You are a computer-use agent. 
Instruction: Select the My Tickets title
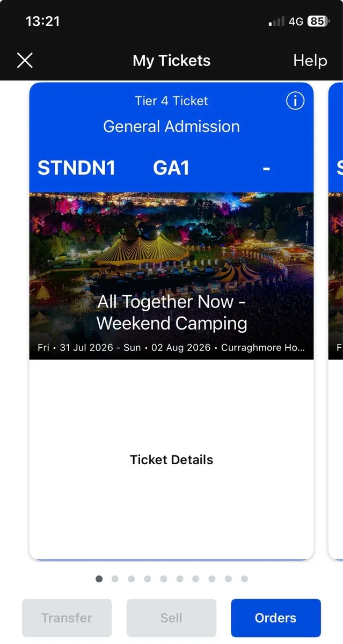tap(171, 61)
